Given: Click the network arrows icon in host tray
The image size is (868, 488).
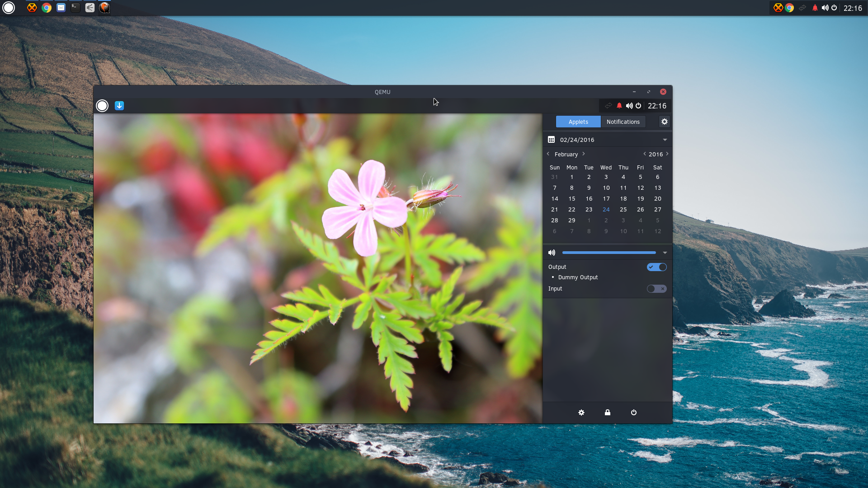Looking at the screenshot, I should coord(802,8).
